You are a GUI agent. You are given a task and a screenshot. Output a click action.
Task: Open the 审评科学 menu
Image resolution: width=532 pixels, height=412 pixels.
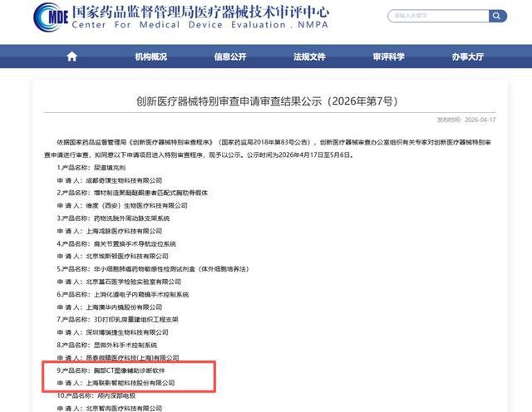pos(388,56)
